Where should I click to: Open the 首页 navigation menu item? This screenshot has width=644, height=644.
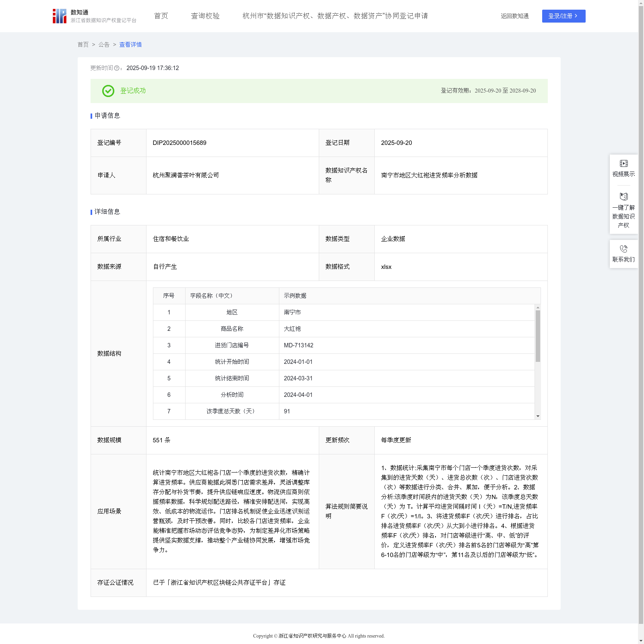161,16
